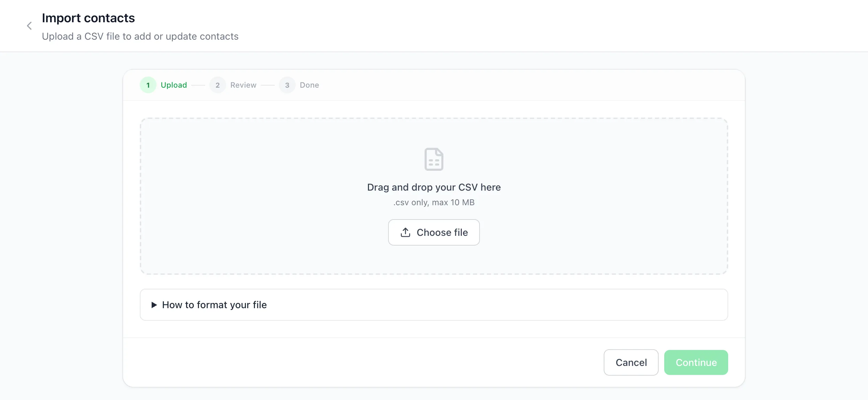
Task: Go back using the left chevron arrow
Action: click(x=29, y=26)
